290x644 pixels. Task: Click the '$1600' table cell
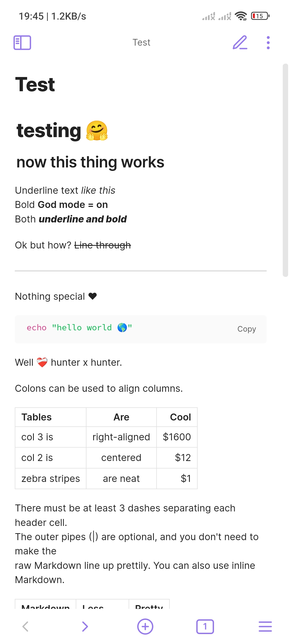[x=177, y=437]
